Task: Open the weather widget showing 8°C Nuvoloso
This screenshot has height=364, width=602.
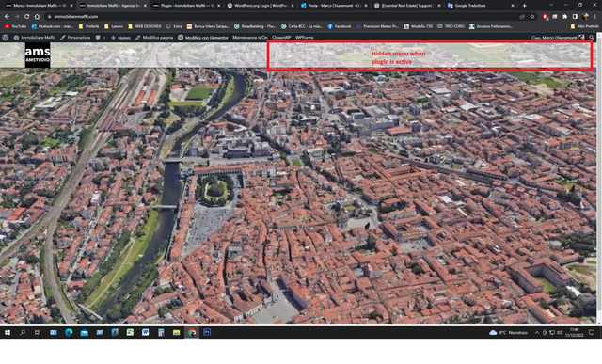Action: [508, 333]
